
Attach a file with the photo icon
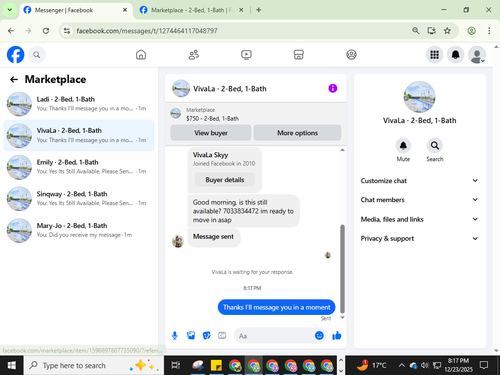[191, 336]
